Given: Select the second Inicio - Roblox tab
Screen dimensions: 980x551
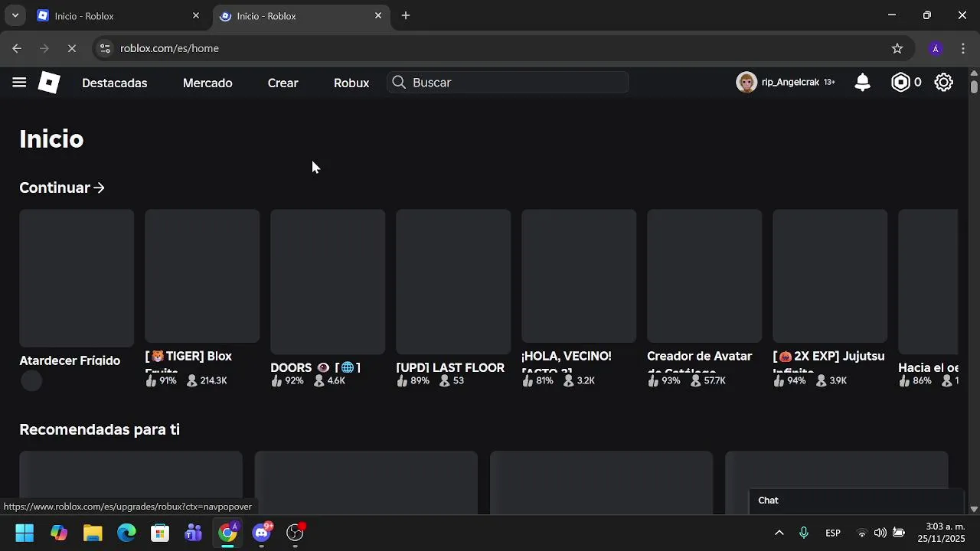Looking at the screenshot, I should [x=301, y=15].
